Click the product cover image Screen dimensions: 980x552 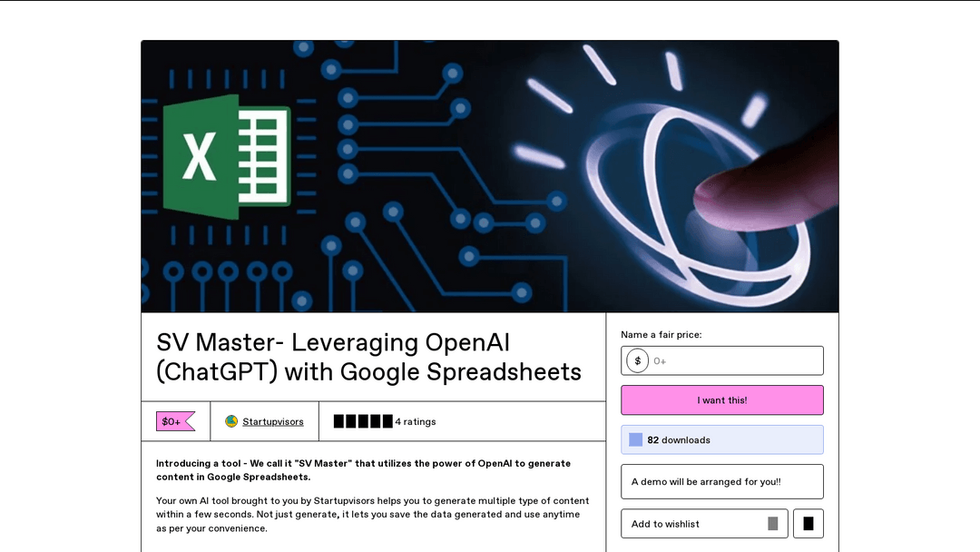(x=490, y=176)
